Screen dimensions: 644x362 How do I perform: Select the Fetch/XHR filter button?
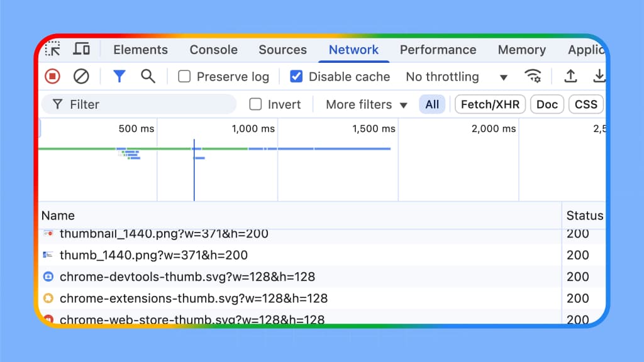click(x=490, y=104)
